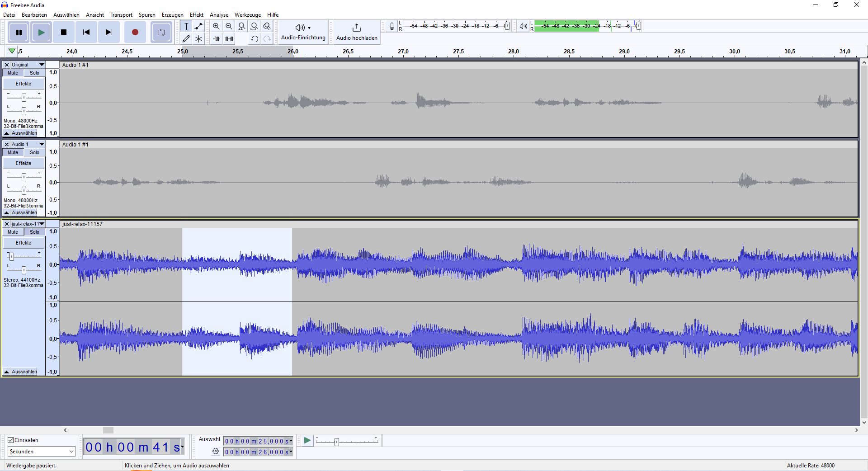The width and height of the screenshot is (868, 471).
Task: Open the just-relax-11157 track dropdown menu
Action: [28, 224]
